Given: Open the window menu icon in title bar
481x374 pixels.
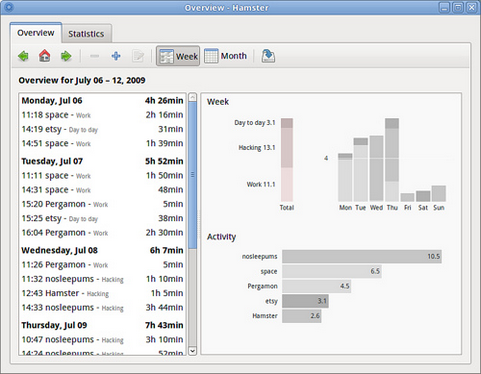Looking at the screenshot, I should [x=9, y=7].
